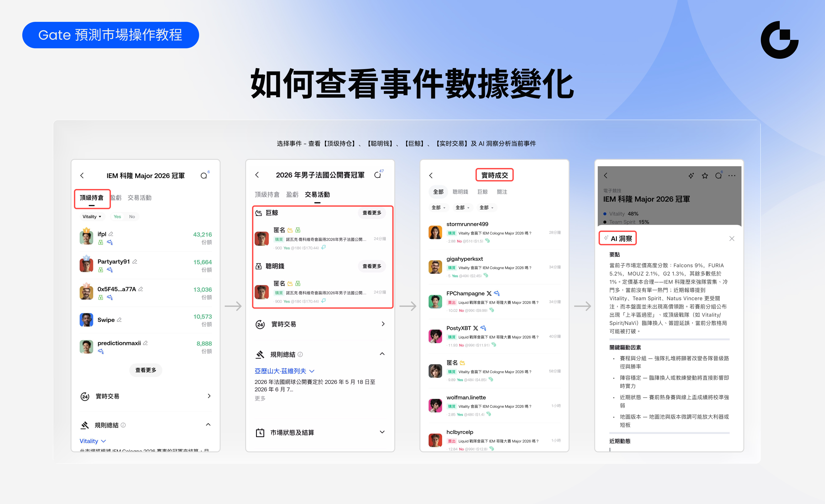
Task: Click the money bag icon beside 聰明錢 heading
Action: coord(259,266)
